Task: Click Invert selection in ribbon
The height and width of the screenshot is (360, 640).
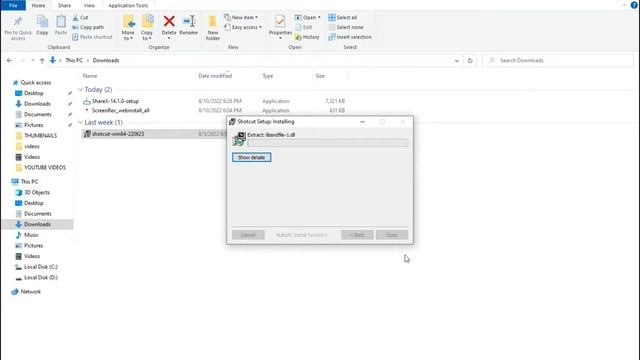Action: click(x=350, y=37)
